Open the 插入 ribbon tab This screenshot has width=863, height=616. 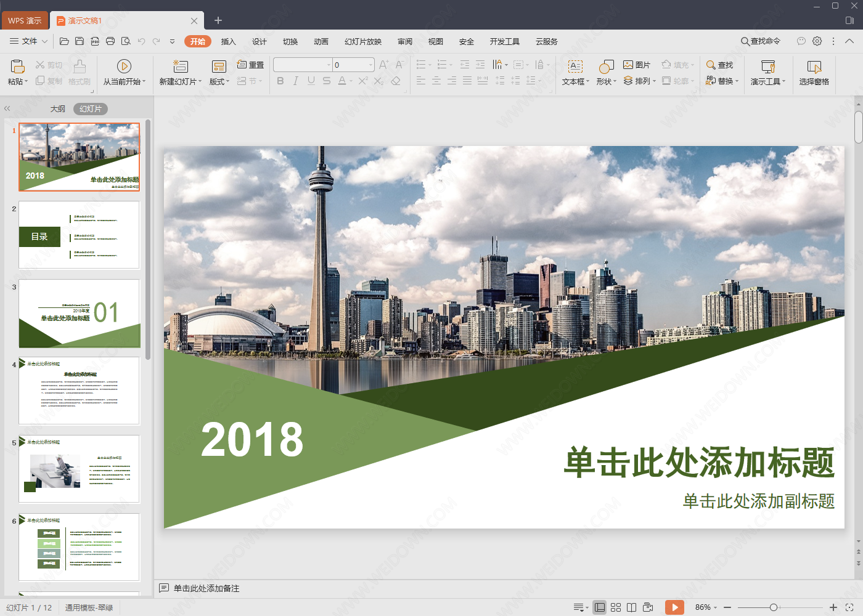(x=229, y=41)
